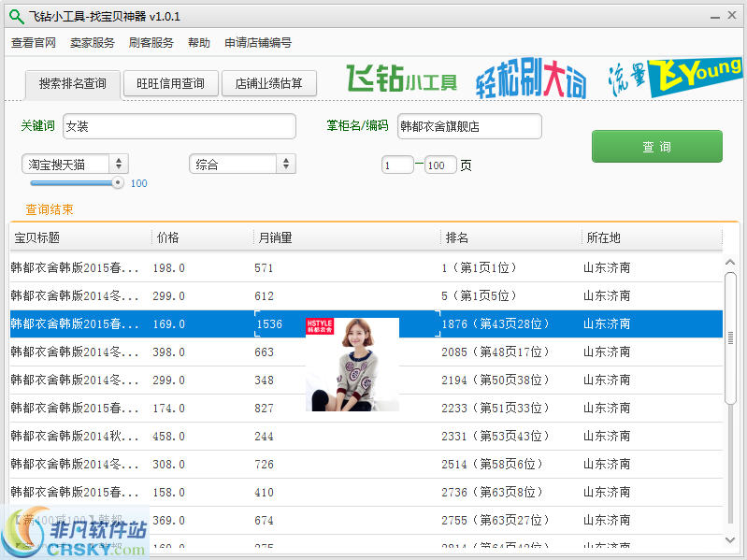Click the 关键词 input field with 女装
Image resolution: width=747 pixels, height=560 pixels.
180,126
